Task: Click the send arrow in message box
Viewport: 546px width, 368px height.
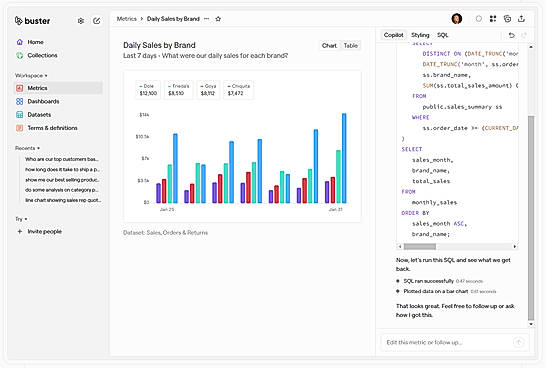Action: coord(518,342)
